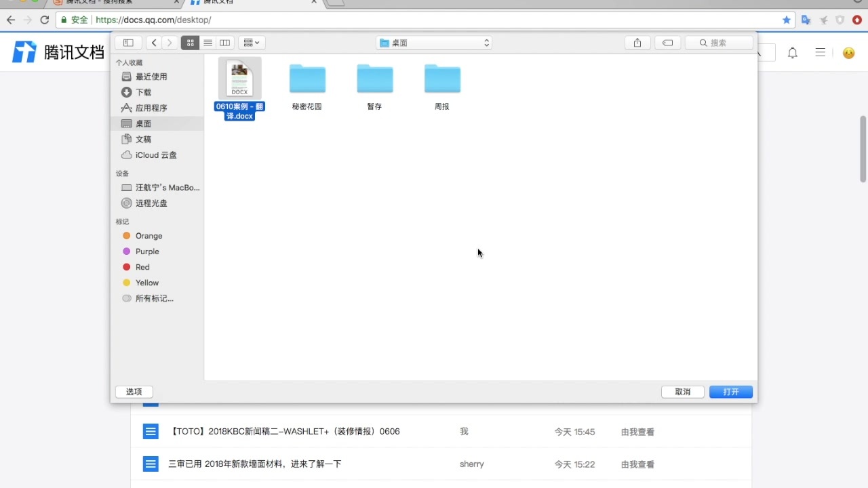Click the translate extension icon
This screenshot has width=868, height=488.
[x=806, y=20]
